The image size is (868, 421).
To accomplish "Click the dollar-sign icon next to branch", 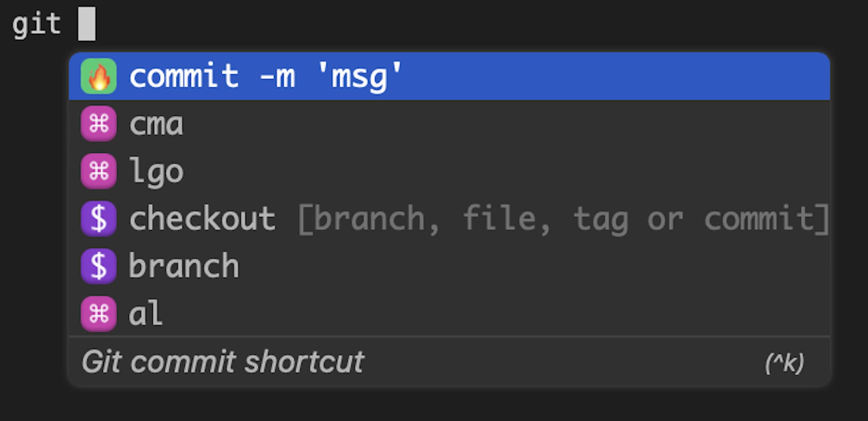I will 99,266.
